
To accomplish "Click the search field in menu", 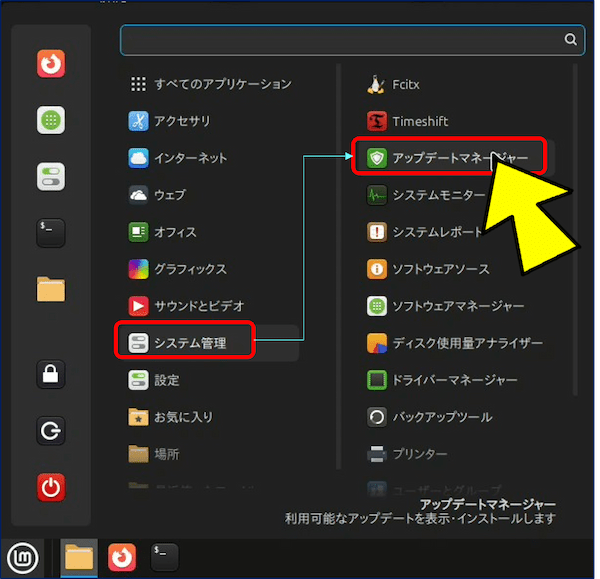I will point(340,40).
